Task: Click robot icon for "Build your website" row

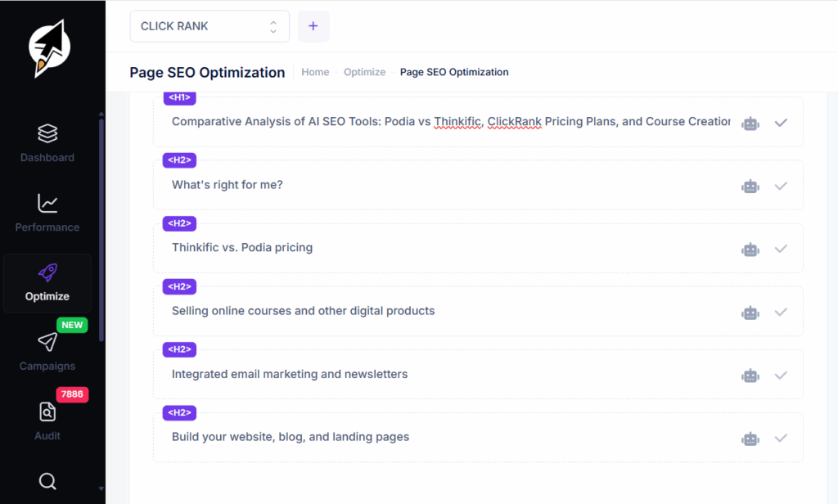Action: point(750,439)
